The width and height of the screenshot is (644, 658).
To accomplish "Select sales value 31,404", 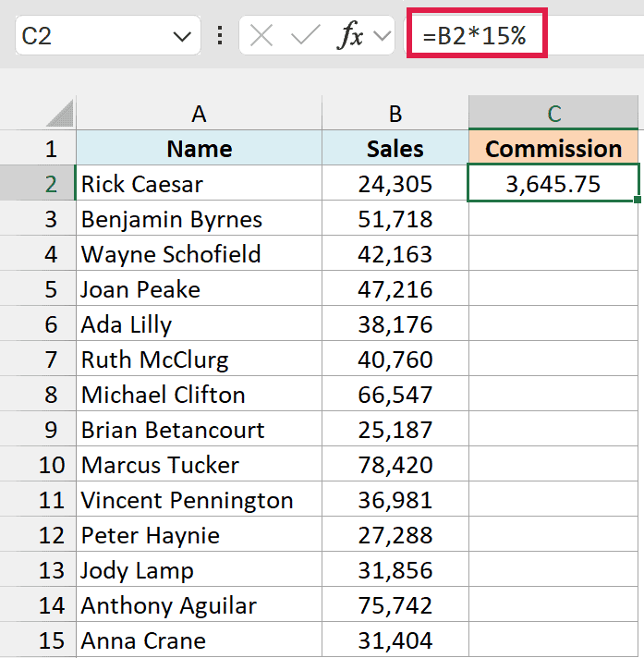I will 395,640.
